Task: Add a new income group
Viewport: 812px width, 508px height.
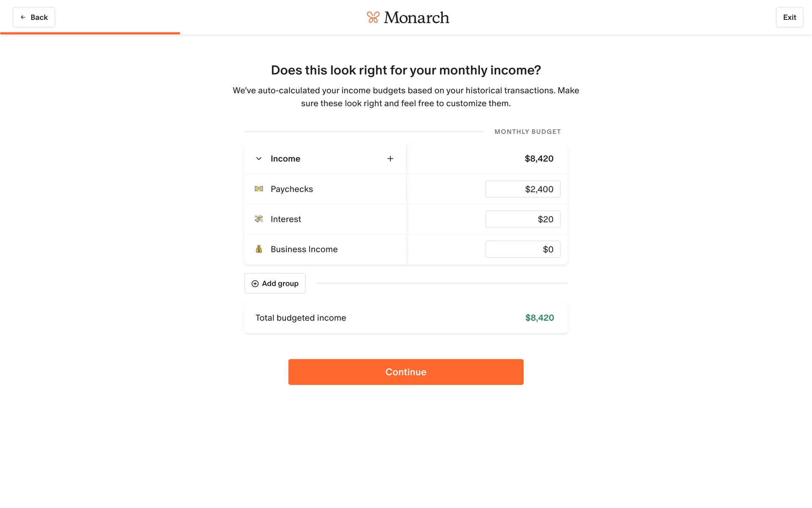Action: click(275, 284)
